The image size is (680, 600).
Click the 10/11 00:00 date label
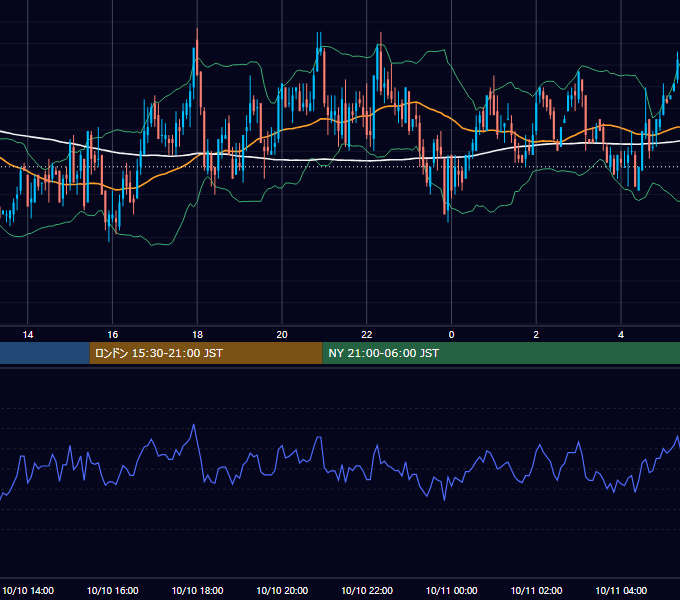451,590
